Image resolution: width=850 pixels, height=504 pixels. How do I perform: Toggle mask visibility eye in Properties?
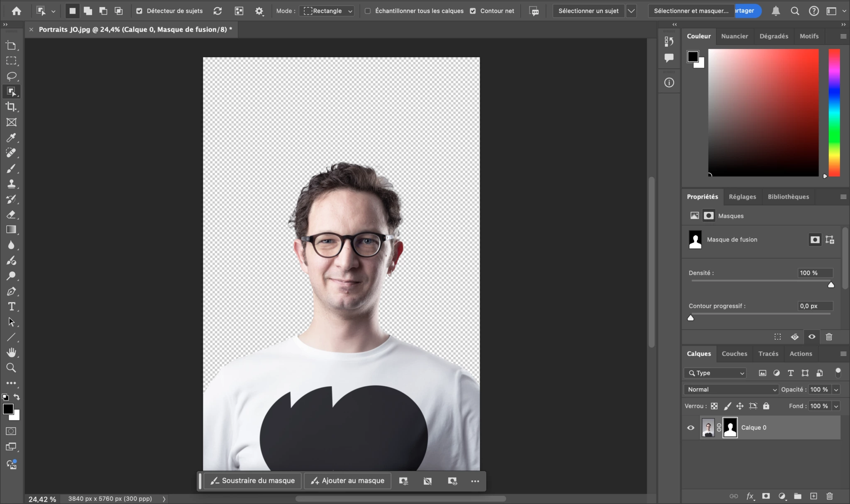(x=812, y=337)
